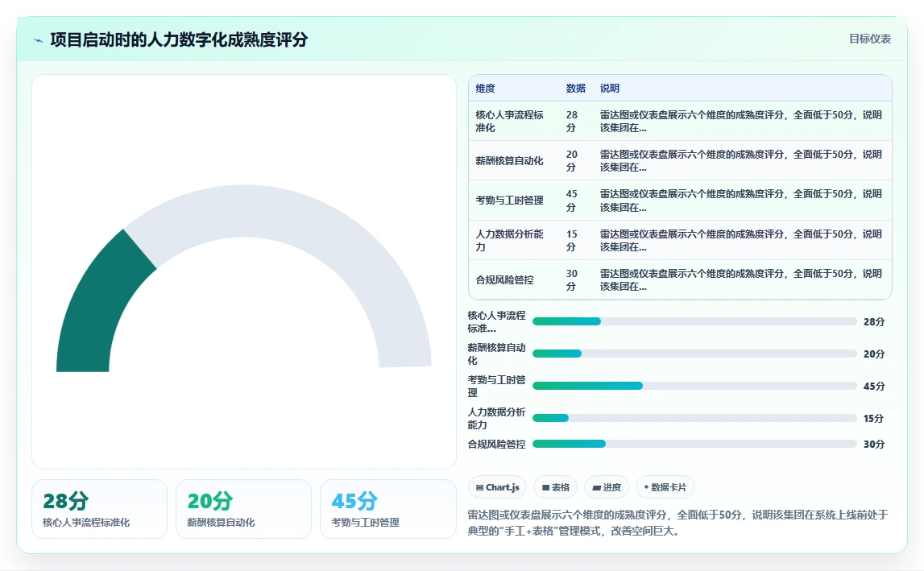
Task: Click the 45分 value in the table
Action: pos(572,201)
